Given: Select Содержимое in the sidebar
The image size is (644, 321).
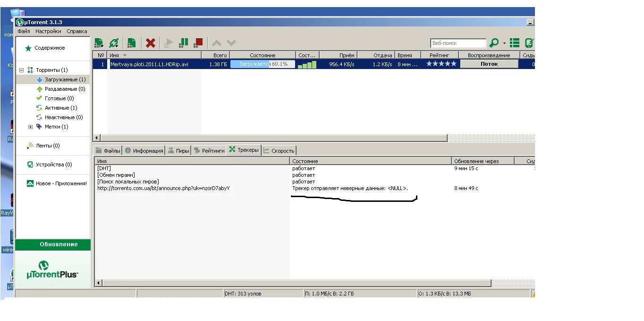Looking at the screenshot, I should pyautogui.click(x=50, y=48).
